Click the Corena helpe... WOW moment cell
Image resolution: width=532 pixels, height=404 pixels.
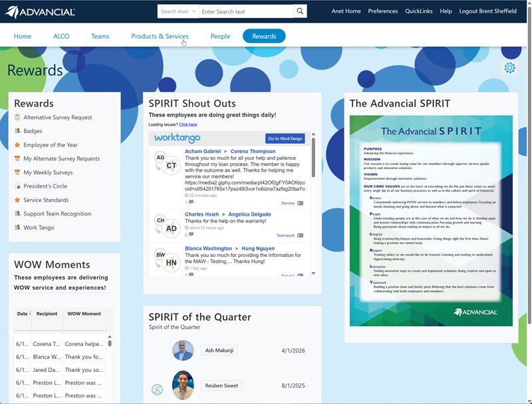(x=84, y=344)
